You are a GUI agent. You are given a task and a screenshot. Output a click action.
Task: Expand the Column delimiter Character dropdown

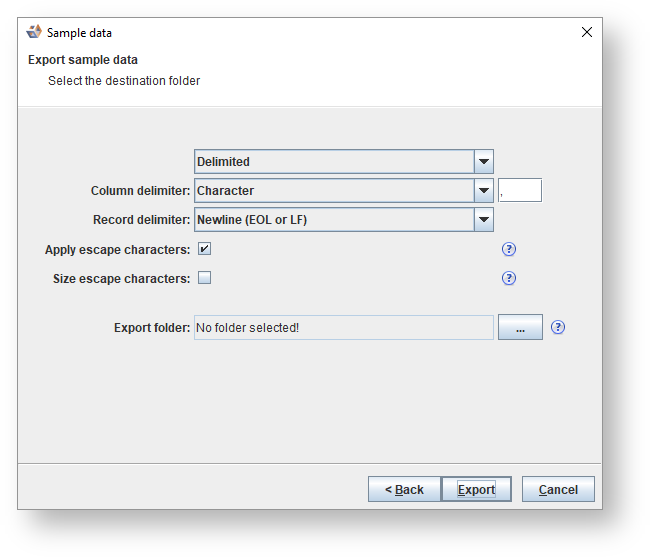(x=334, y=191)
